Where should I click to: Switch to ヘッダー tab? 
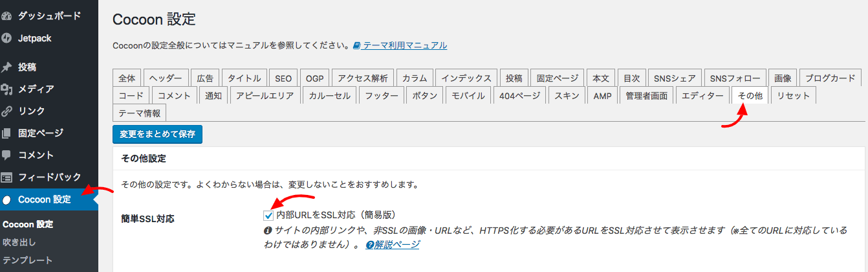[x=166, y=78]
